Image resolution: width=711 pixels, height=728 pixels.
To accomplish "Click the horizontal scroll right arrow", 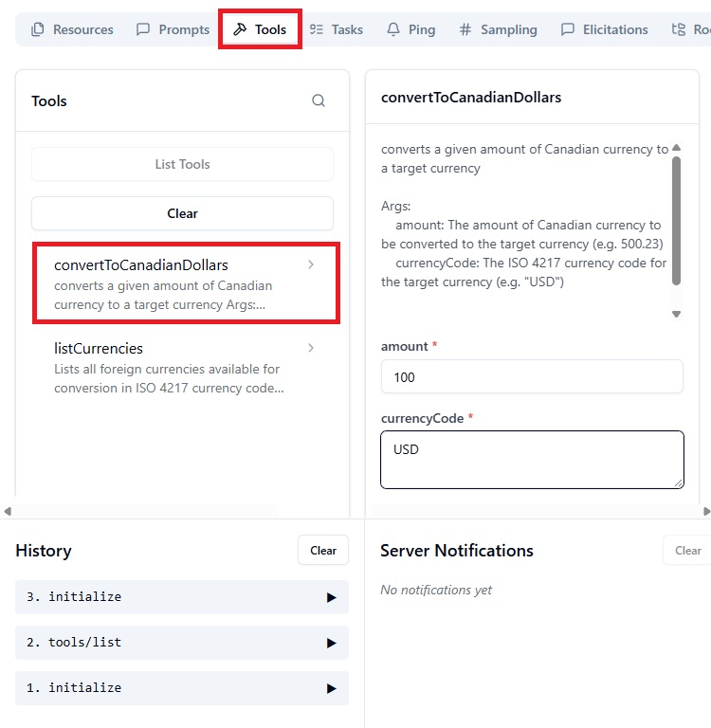I will click(x=706, y=511).
